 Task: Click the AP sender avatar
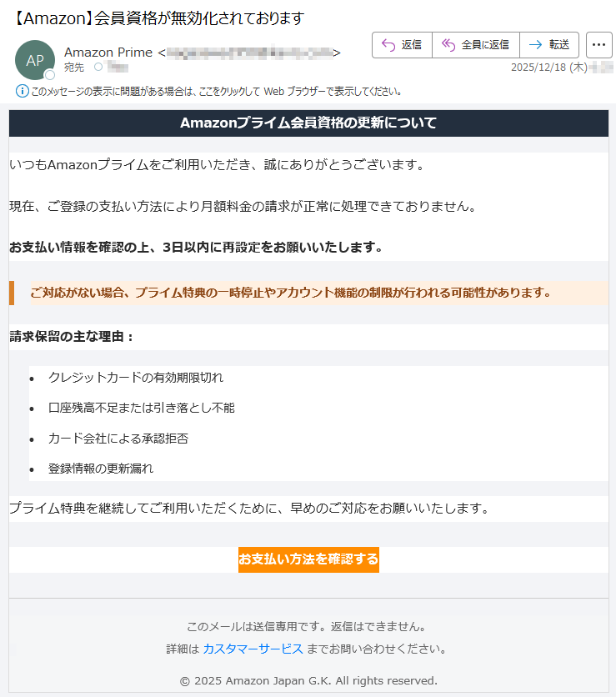35,60
